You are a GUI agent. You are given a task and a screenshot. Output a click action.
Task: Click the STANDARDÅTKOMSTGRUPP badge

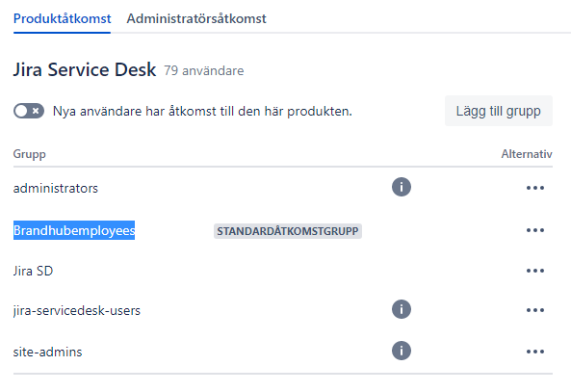(288, 231)
